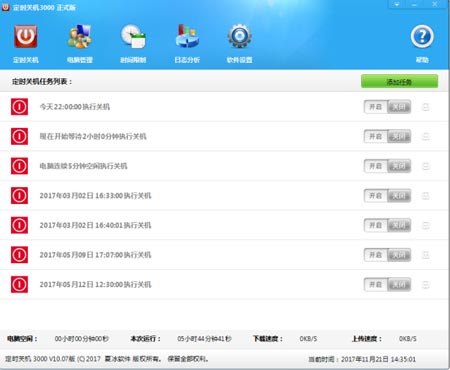Open the 日志分析 chart section
This screenshot has height=370, width=450.
187,43
